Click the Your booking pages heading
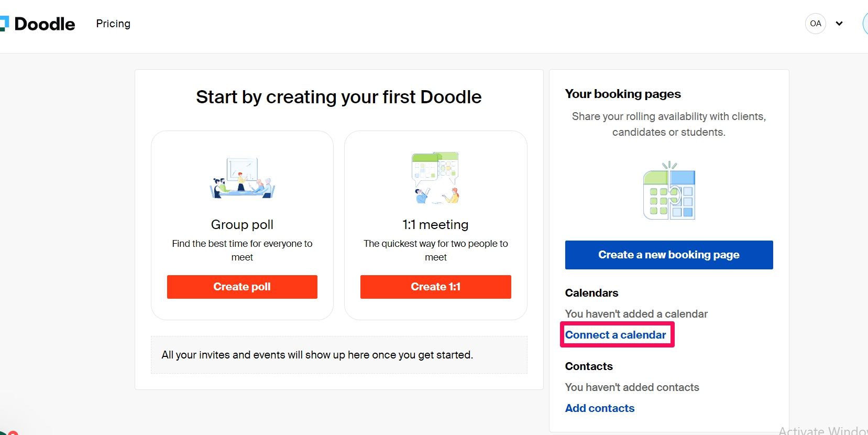Screen dimensions: 868x435 pos(622,94)
